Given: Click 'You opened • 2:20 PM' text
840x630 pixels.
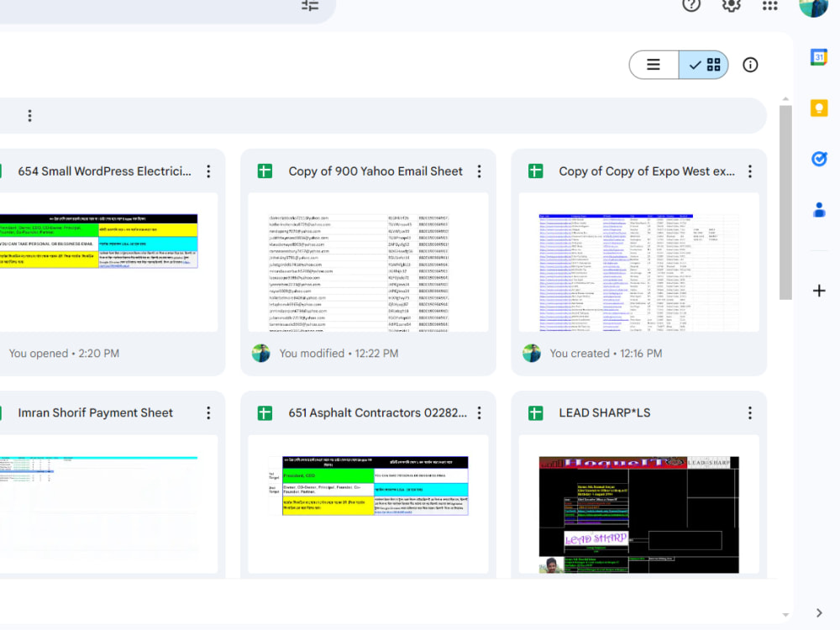Looking at the screenshot, I should 64,354.
